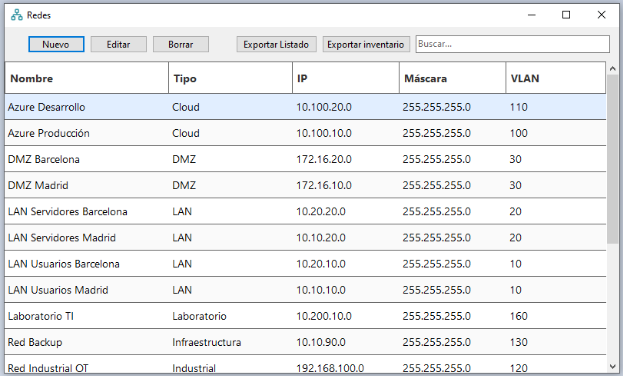Minimize the Redes window
Image resolution: width=624 pixels, height=376 pixels.
pyautogui.click(x=532, y=15)
